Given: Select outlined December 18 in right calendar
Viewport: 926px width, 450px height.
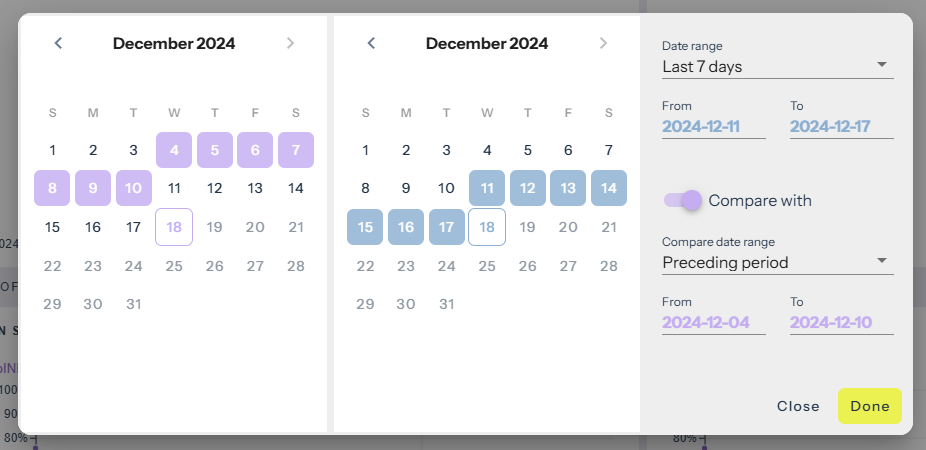Looking at the screenshot, I should [487, 227].
